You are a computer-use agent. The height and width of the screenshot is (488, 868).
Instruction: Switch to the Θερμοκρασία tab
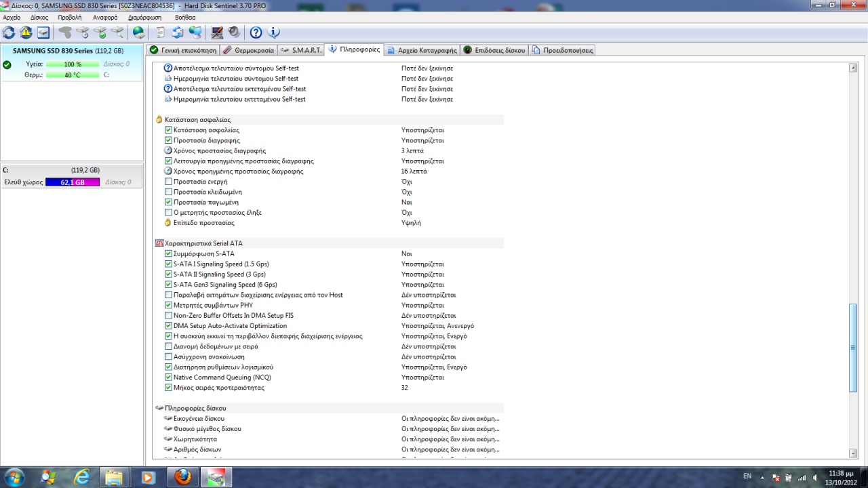(x=249, y=50)
